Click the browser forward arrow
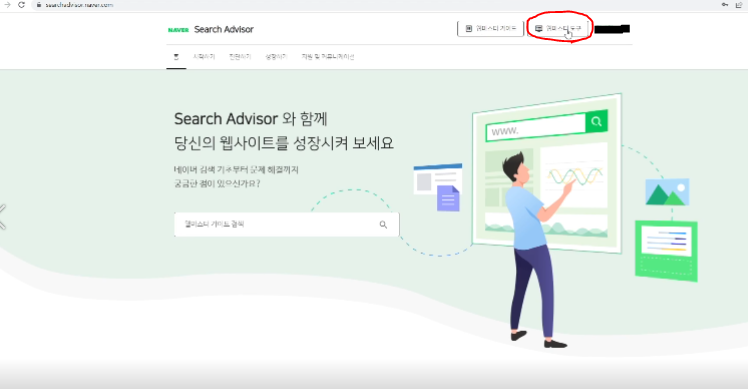This screenshot has height=389, width=748. [x=7, y=5]
